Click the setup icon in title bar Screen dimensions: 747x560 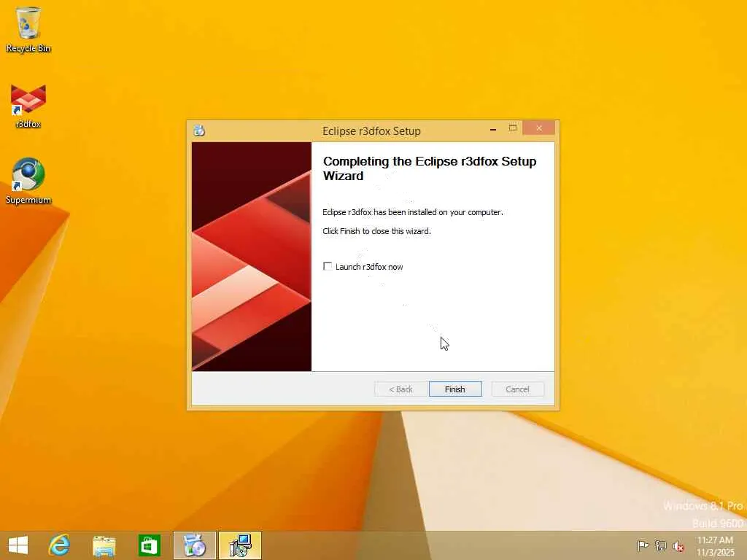click(199, 131)
